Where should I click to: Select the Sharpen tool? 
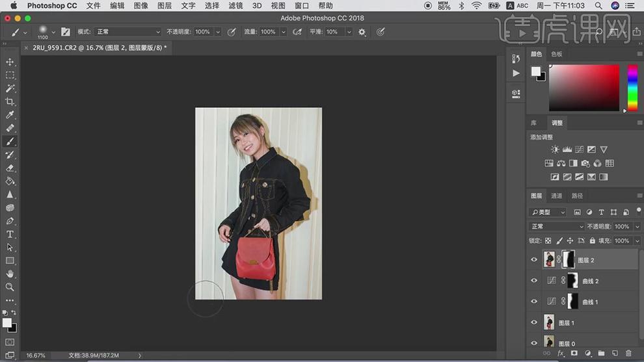(x=10, y=194)
